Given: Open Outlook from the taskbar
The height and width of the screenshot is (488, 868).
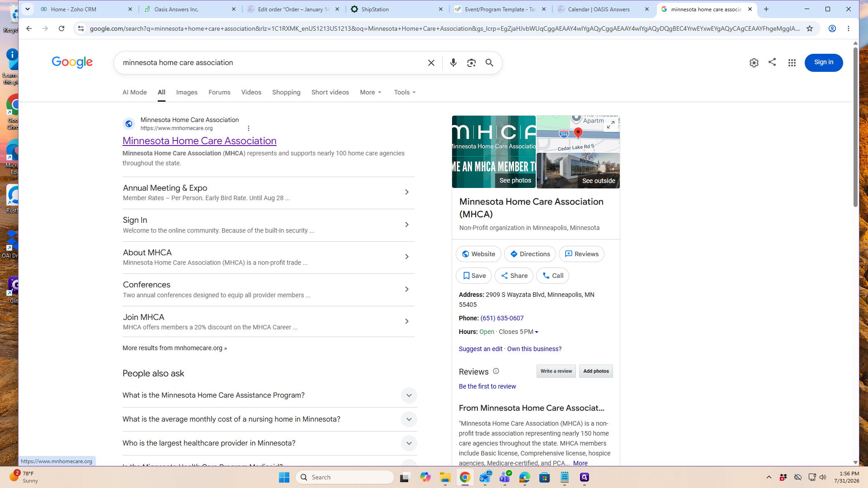Looking at the screenshot, I should 485,477.
